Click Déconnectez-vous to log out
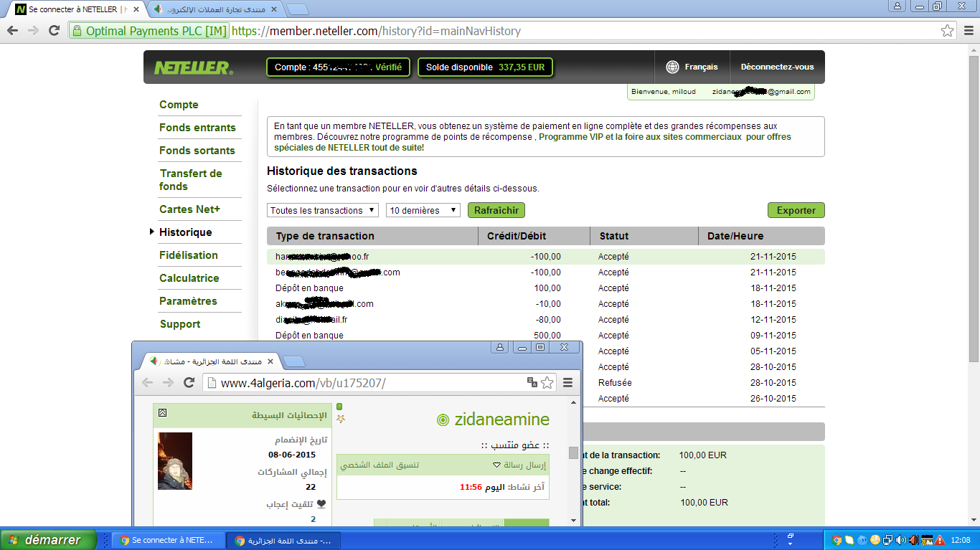 pos(777,67)
